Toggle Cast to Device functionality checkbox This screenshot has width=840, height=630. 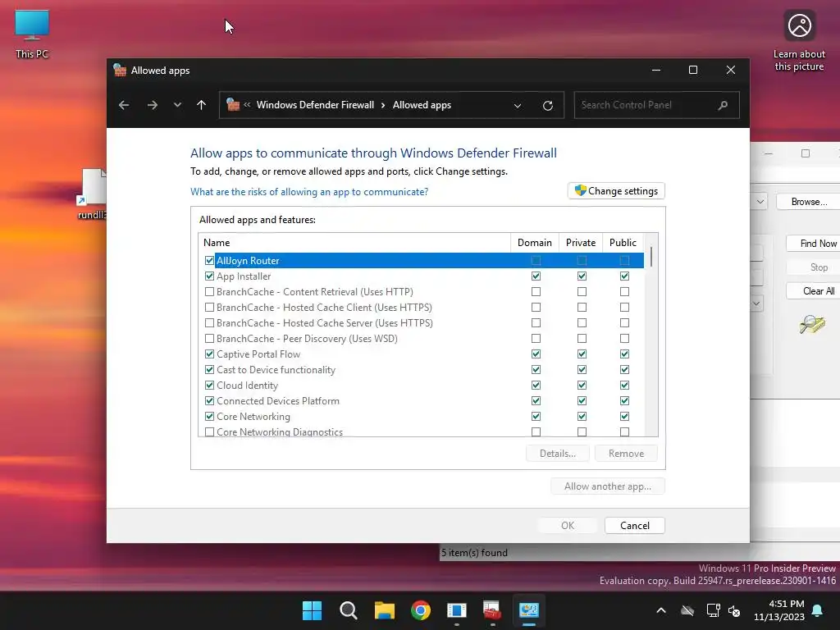209,370
